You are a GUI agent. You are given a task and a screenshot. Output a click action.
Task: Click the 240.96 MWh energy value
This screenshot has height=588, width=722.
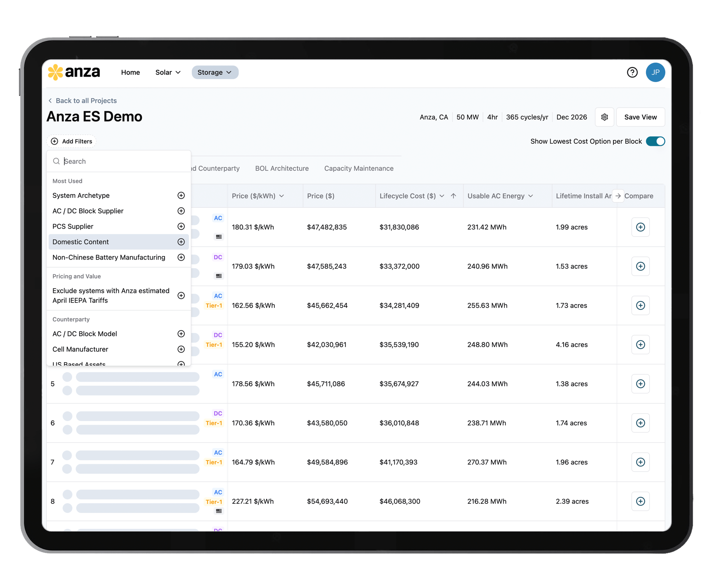[x=487, y=266]
